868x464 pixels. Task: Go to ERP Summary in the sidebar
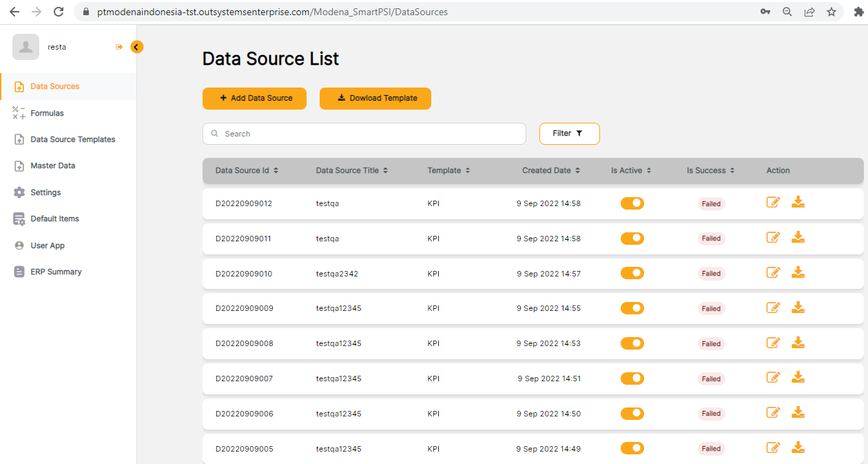[x=56, y=272]
